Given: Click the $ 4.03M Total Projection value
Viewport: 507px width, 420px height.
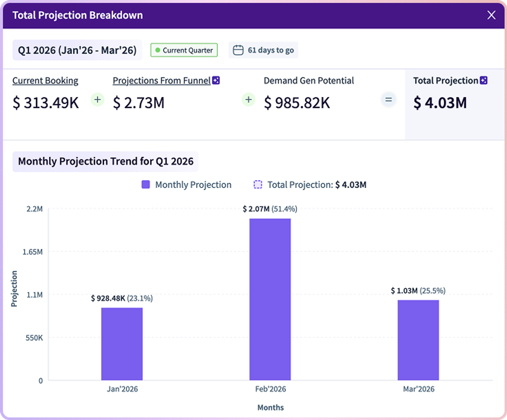Looking at the screenshot, I should click(x=440, y=103).
